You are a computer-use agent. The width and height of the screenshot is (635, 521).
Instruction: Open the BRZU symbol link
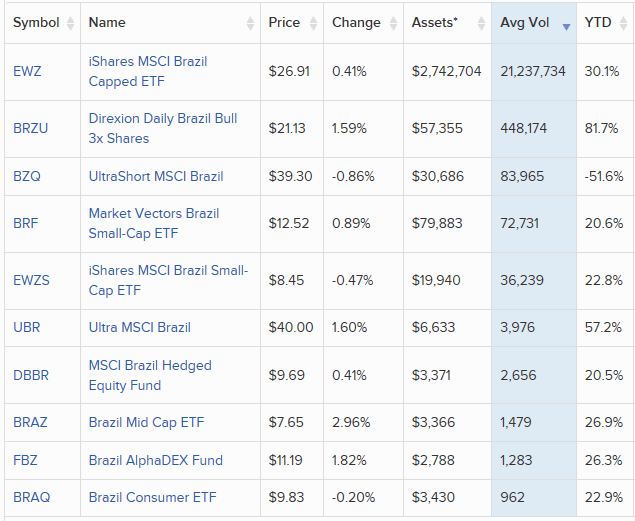tap(31, 128)
